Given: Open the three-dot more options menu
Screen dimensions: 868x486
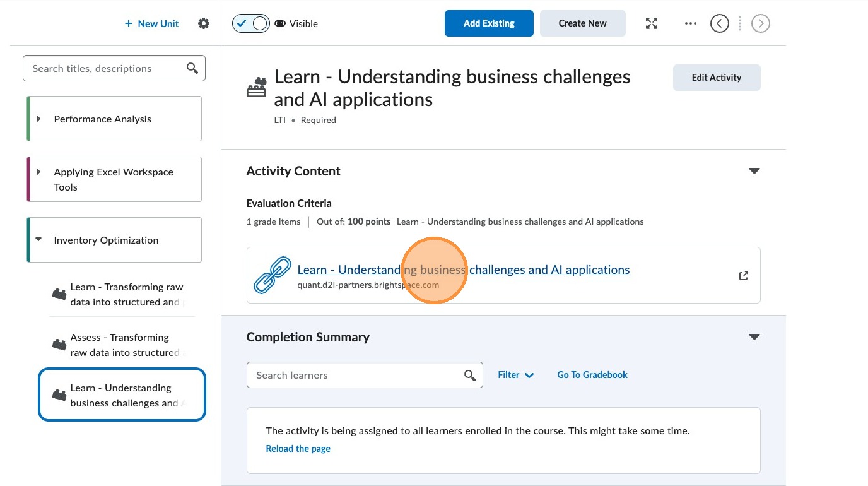Looking at the screenshot, I should (x=691, y=23).
